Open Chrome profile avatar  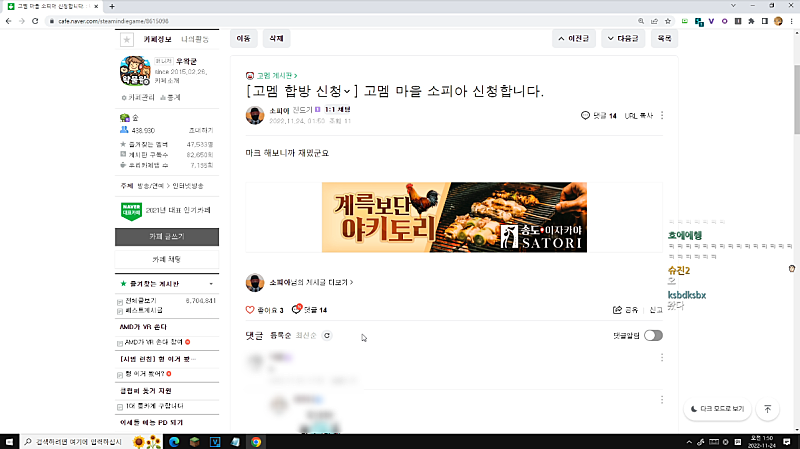point(778,21)
